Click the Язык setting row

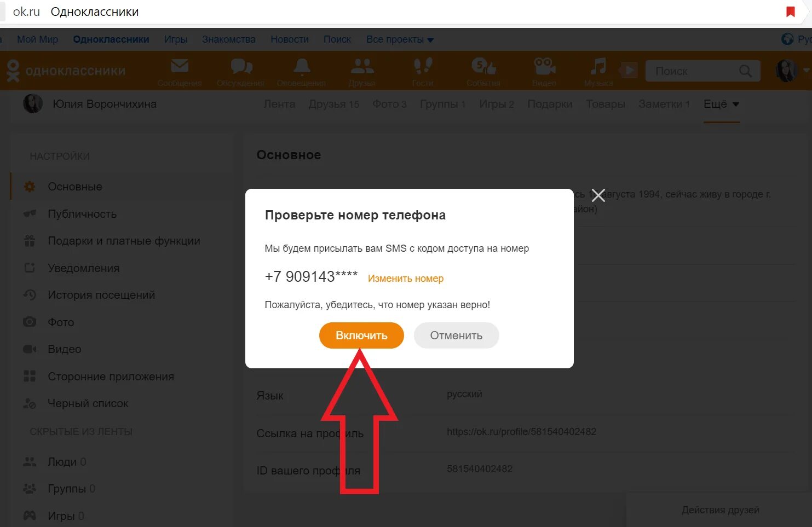526,395
